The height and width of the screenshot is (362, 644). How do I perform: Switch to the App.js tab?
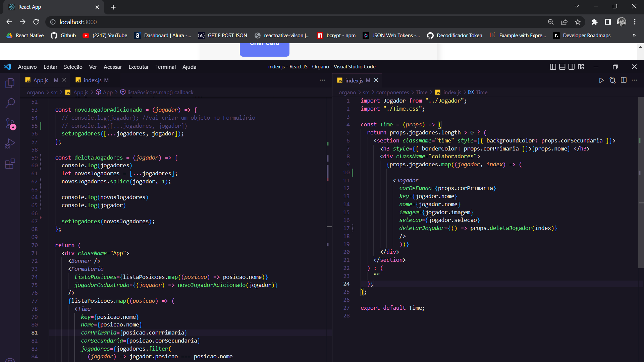[x=41, y=80]
